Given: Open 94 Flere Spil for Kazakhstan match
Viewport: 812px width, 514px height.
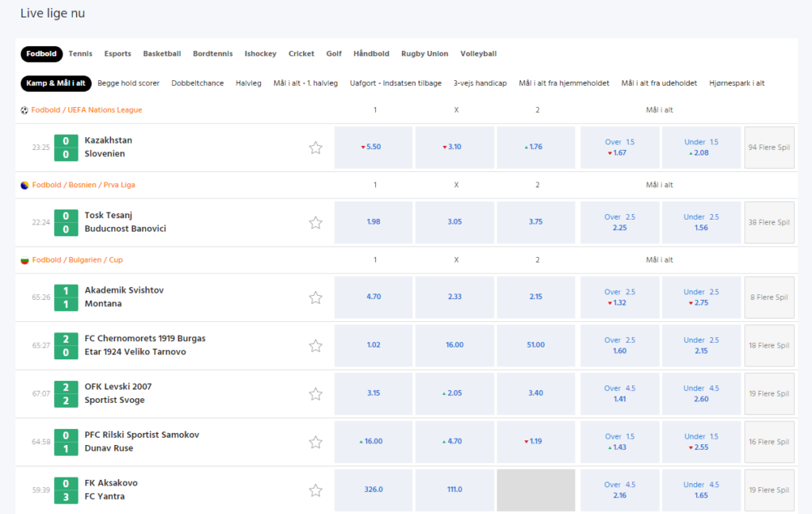Looking at the screenshot, I should (x=769, y=148).
